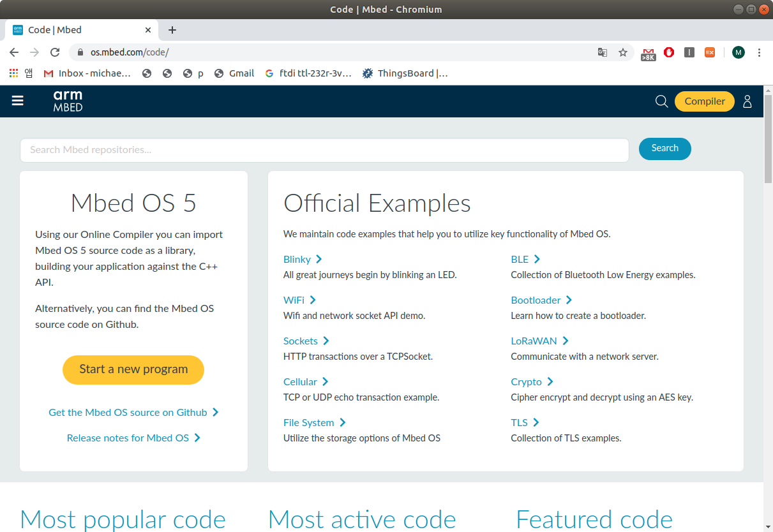This screenshot has width=773, height=532.
Task: Open the Cellular example link
Action: (306, 381)
